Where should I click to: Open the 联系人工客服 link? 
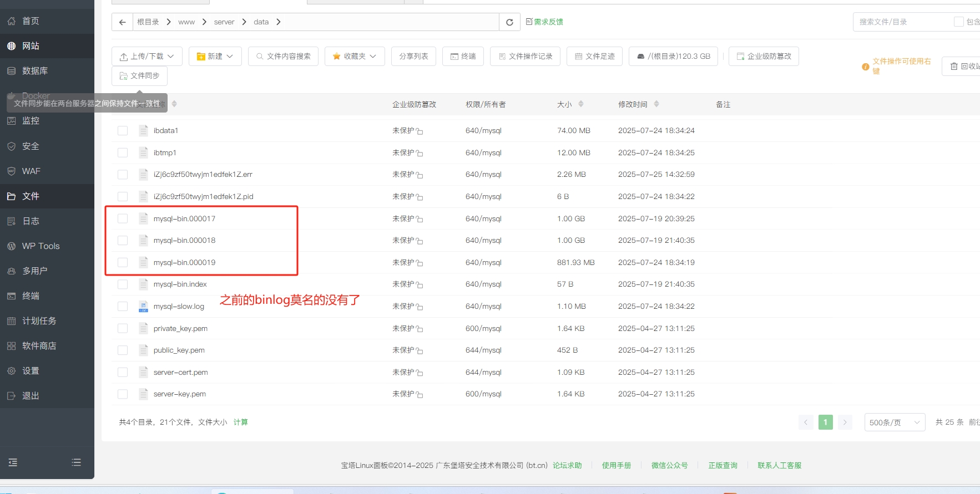pos(780,466)
